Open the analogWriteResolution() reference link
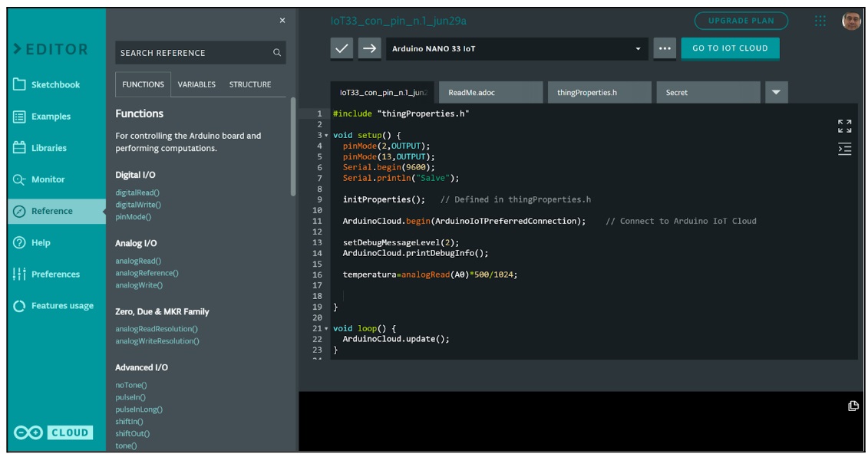868x457 pixels. pyautogui.click(x=157, y=340)
